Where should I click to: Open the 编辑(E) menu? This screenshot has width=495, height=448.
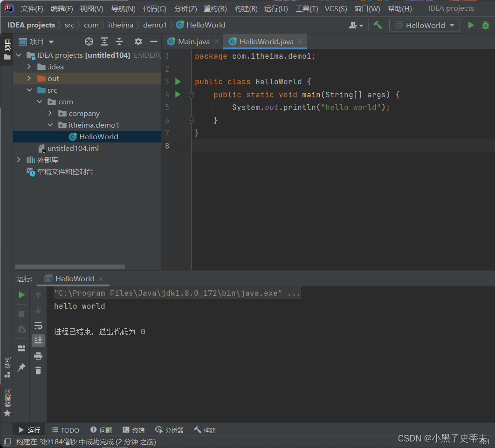click(62, 8)
